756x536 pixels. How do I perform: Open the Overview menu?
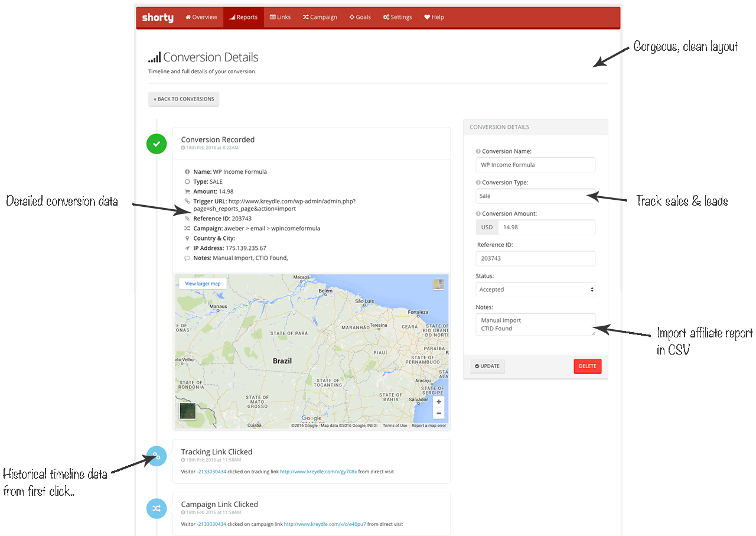201,17
